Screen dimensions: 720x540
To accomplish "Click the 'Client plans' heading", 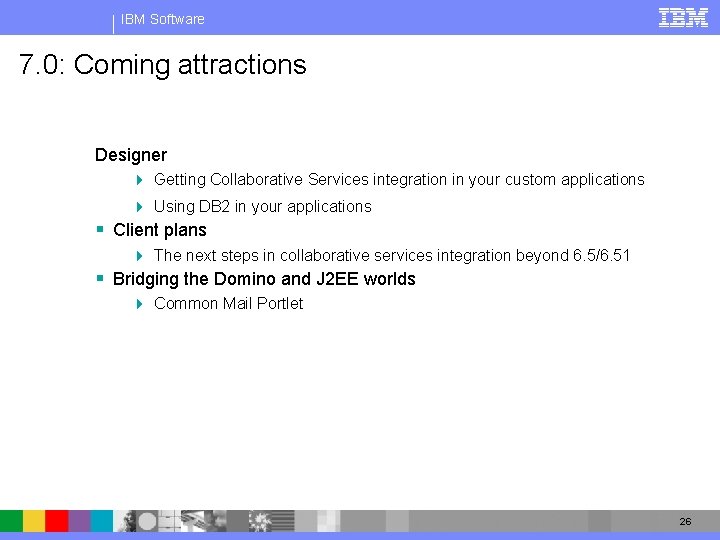I will point(160,230).
